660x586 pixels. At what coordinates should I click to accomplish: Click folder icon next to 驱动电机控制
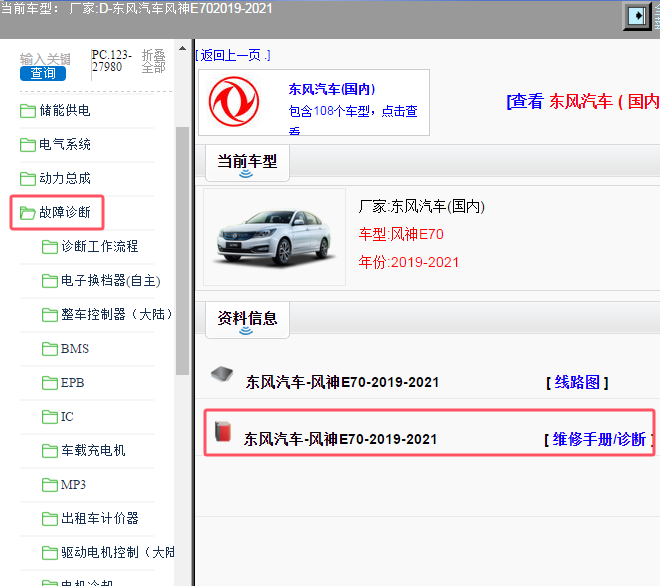click(50, 553)
